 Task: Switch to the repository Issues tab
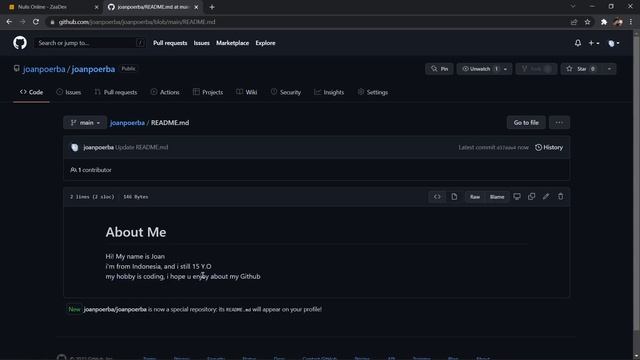pyautogui.click(x=69, y=92)
